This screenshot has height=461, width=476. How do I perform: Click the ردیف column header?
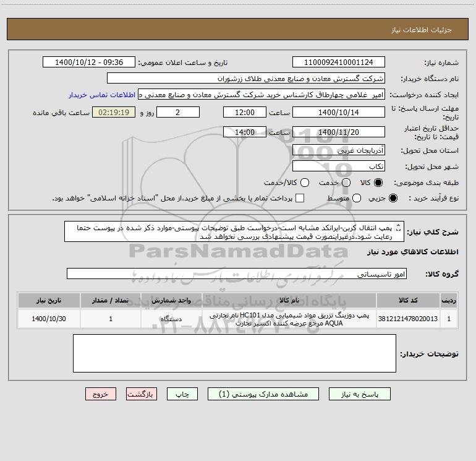point(449,300)
